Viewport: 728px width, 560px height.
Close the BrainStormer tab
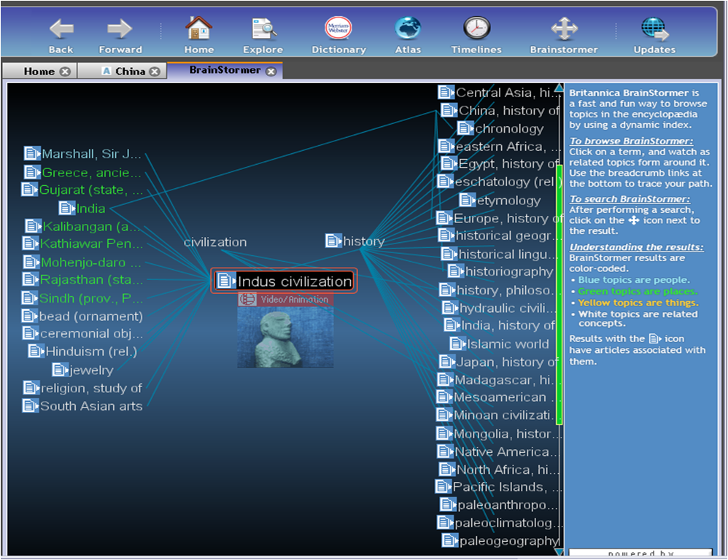point(271,71)
